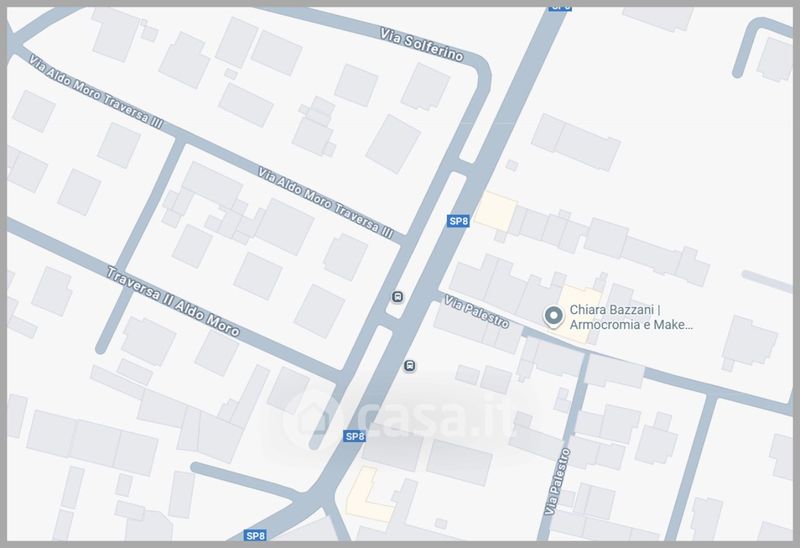Open the Chiara Bazzani Armocromia e Make place label
Viewport: 800px width, 548px height.
pos(631,317)
